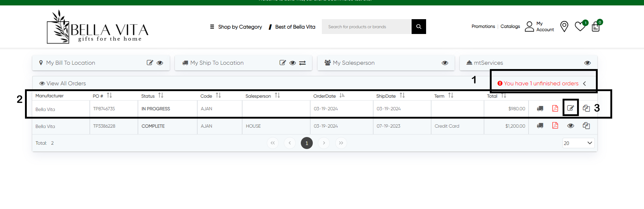Sort table by Total column
Viewport: 644px width, 209px height.
504,95
